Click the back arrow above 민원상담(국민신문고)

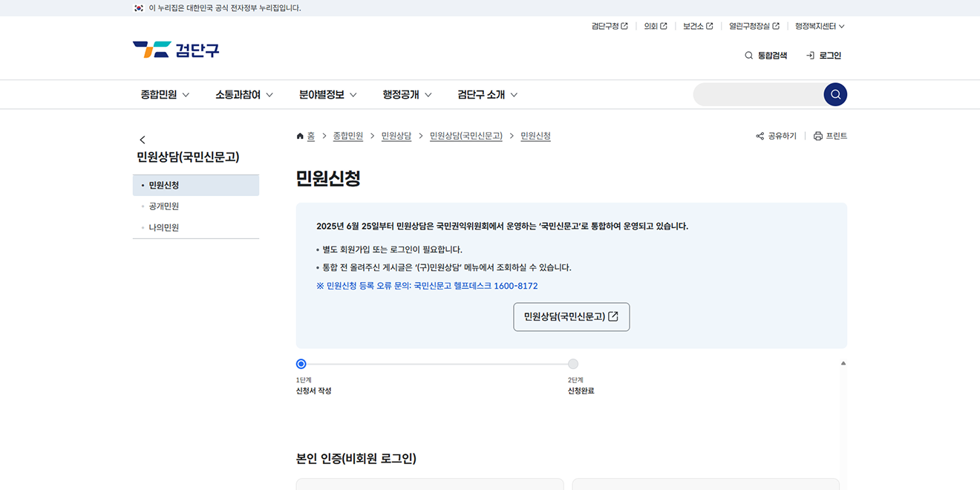point(143,140)
